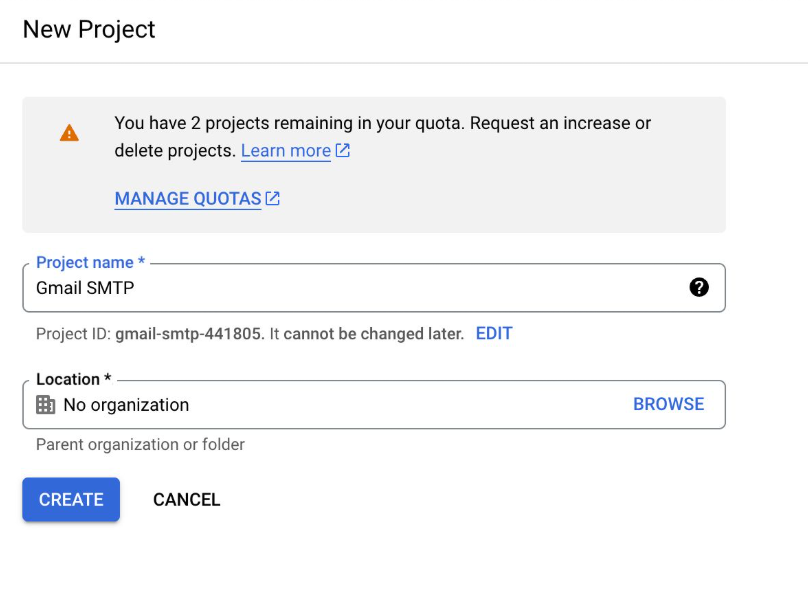Image resolution: width=808 pixels, height=614 pixels.
Task: Create the Gmail SMTP project
Action: pyautogui.click(x=70, y=499)
